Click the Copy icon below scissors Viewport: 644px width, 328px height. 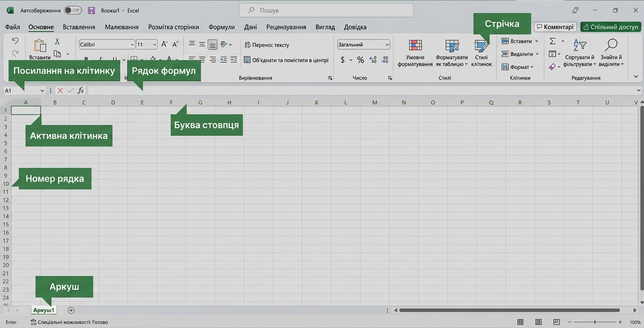pyautogui.click(x=57, y=54)
